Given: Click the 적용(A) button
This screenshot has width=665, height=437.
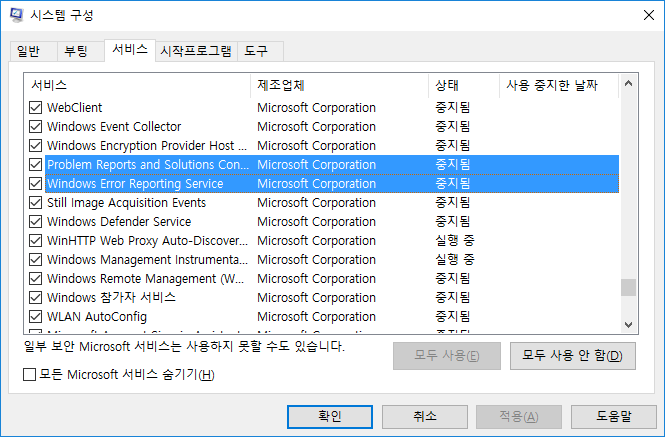Looking at the screenshot, I should (519, 417).
